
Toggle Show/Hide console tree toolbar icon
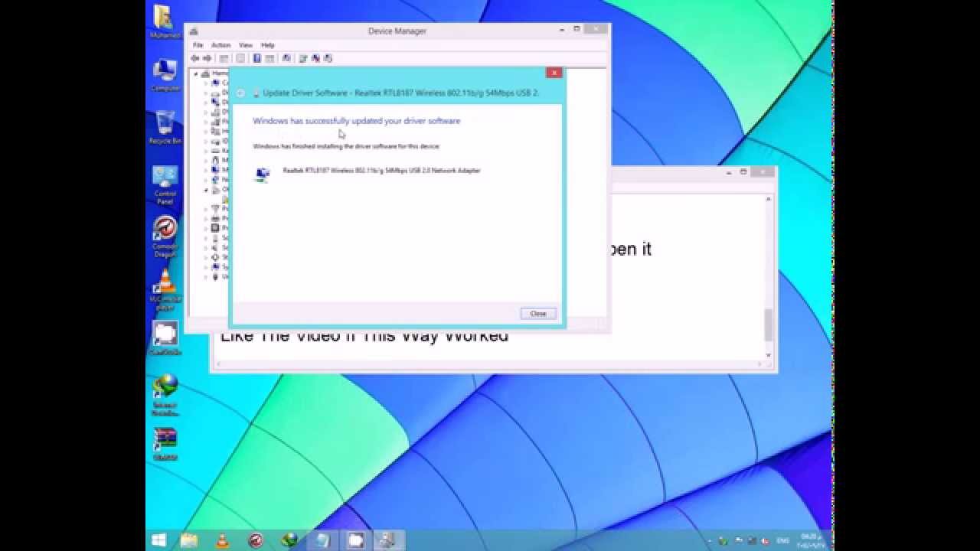pos(224,58)
